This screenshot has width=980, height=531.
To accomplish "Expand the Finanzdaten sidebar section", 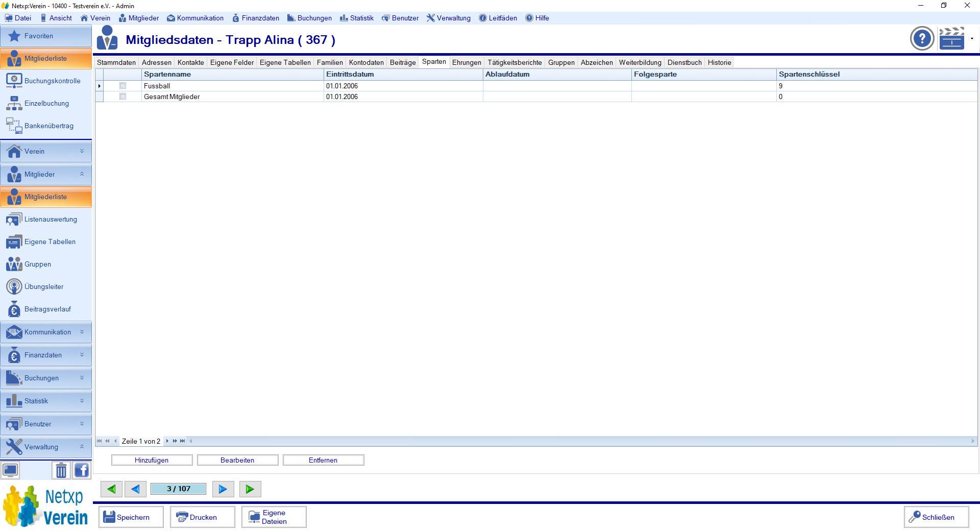I will (46, 355).
